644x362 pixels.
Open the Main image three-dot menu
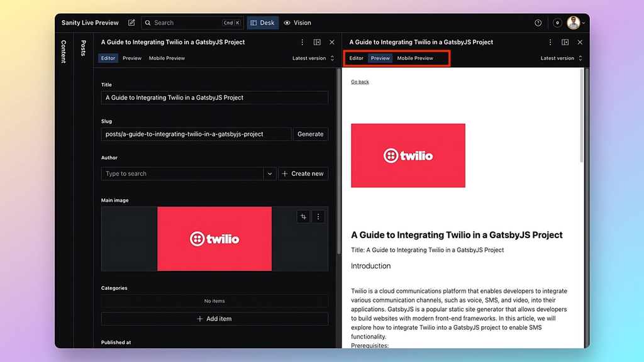tap(318, 217)
